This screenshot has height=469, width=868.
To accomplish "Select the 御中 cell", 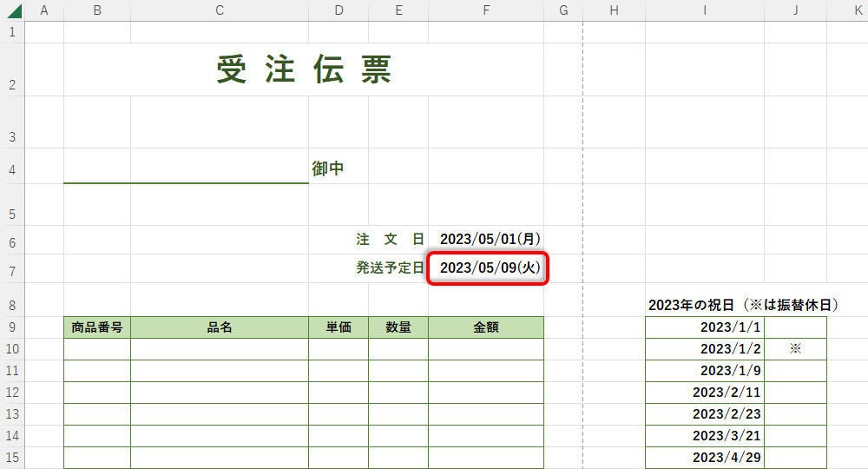I will [x=328, y=168].
